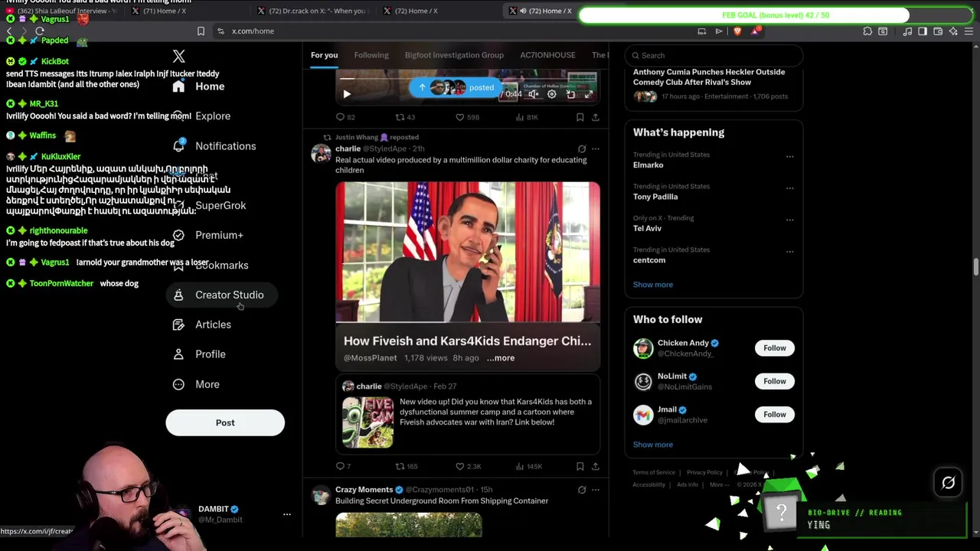Show more under Who to follow
Image resolution: width=980 pixels, height=551 pixels.
653,445
